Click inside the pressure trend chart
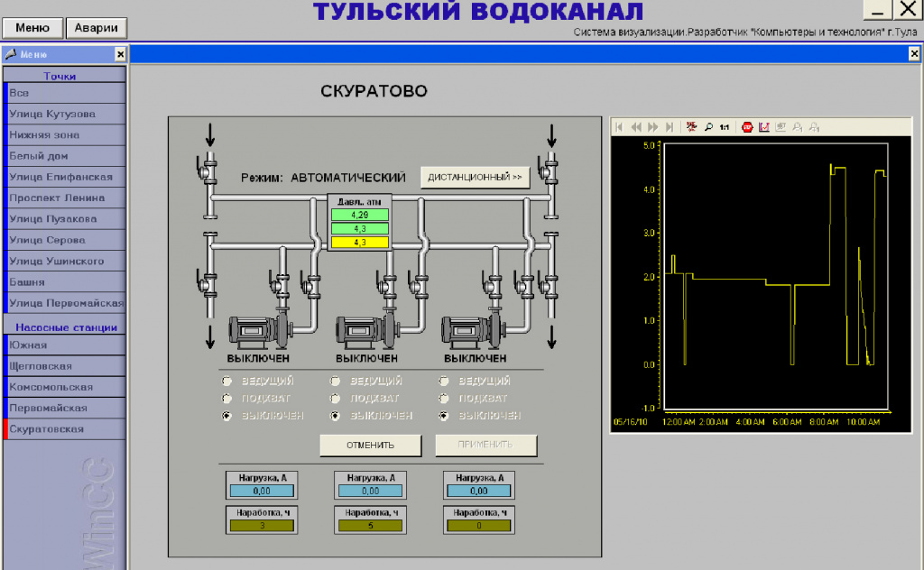This screenshot has height=570, width=924. tap(776, 276)
